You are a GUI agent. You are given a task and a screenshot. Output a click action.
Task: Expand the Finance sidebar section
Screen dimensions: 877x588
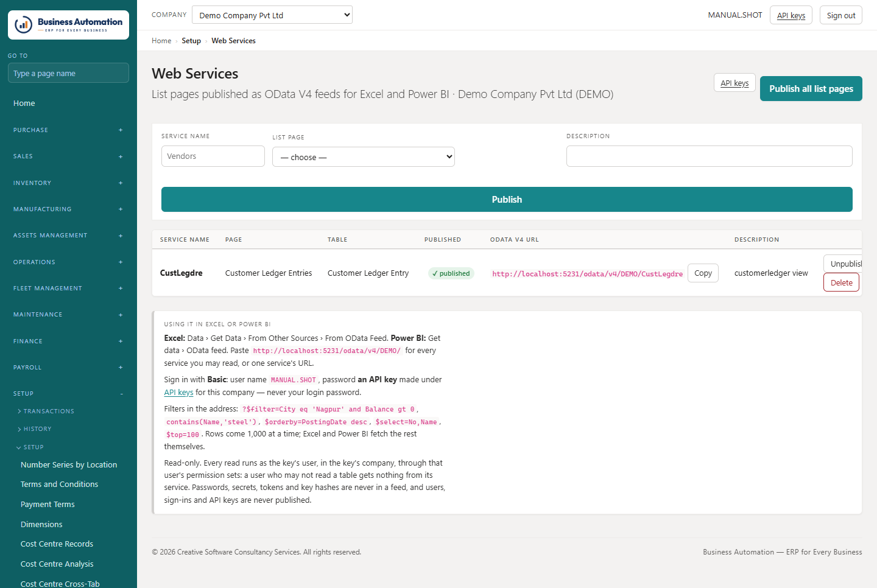(x=68, y=341)
